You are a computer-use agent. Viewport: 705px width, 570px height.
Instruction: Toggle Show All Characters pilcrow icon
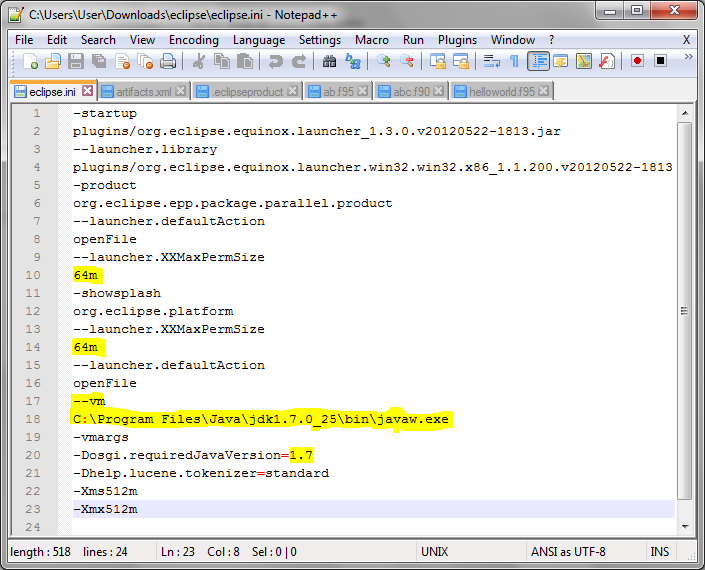[514, 61]
